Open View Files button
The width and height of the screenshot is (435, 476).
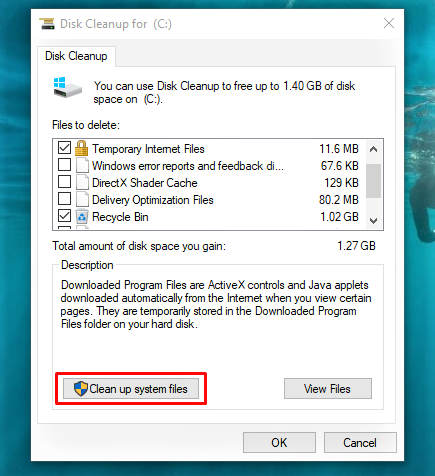[x=328, y=389]
